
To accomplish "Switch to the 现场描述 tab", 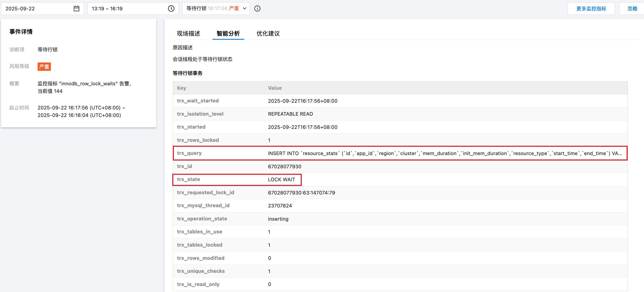I will [x=188, y=33].
